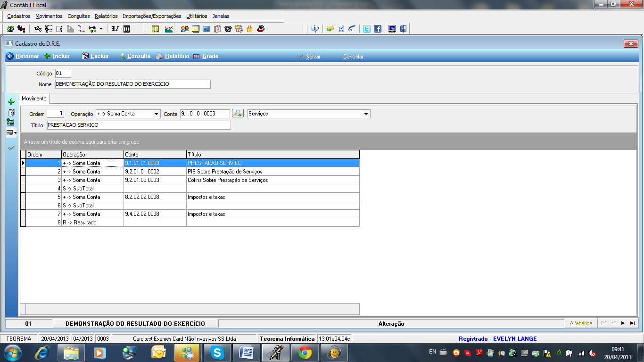Click the Conta column header

tap(155, 155)
